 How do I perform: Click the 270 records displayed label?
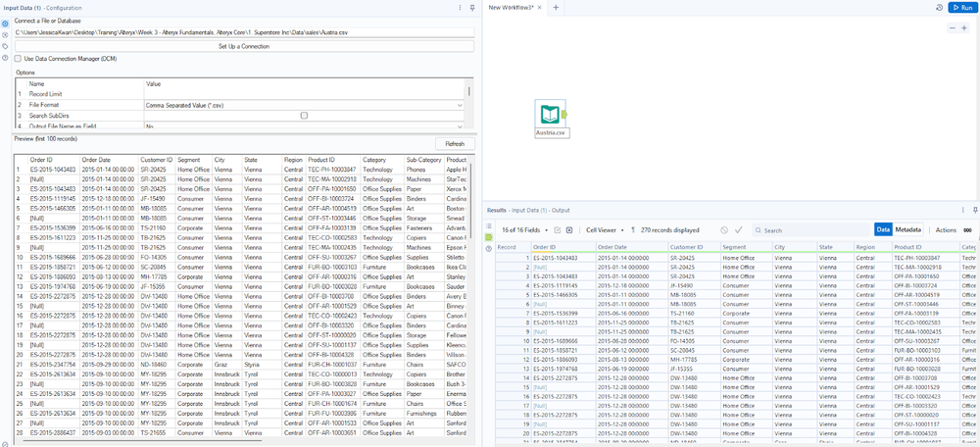pyautogui.click(x=670, y=230)
